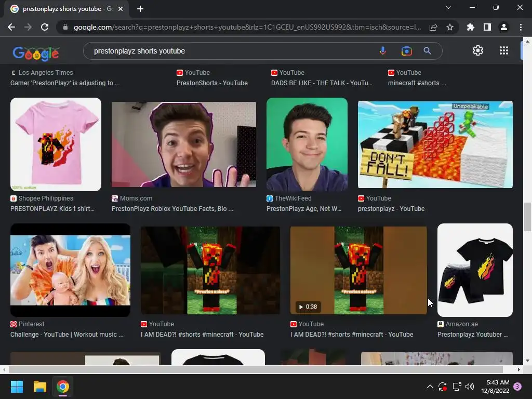
Task: Open the clock showing 5:43 AM
Action: tap(495, 387)
